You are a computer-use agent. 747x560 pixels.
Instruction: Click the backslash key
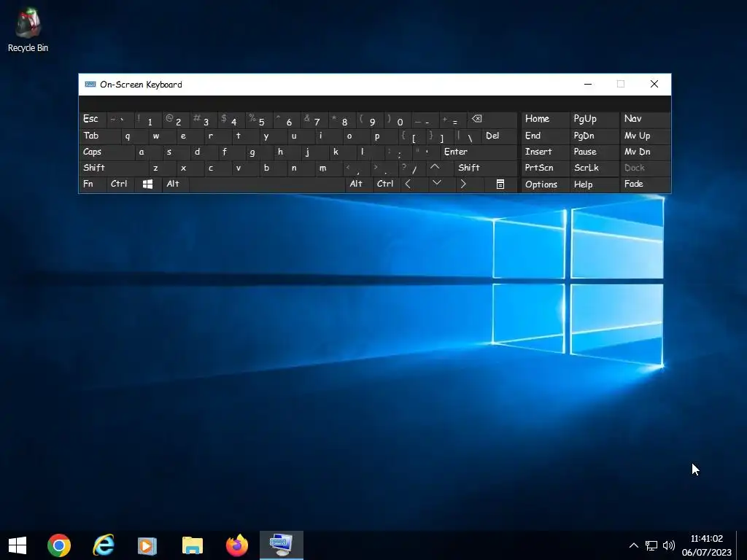coord(468,136)
